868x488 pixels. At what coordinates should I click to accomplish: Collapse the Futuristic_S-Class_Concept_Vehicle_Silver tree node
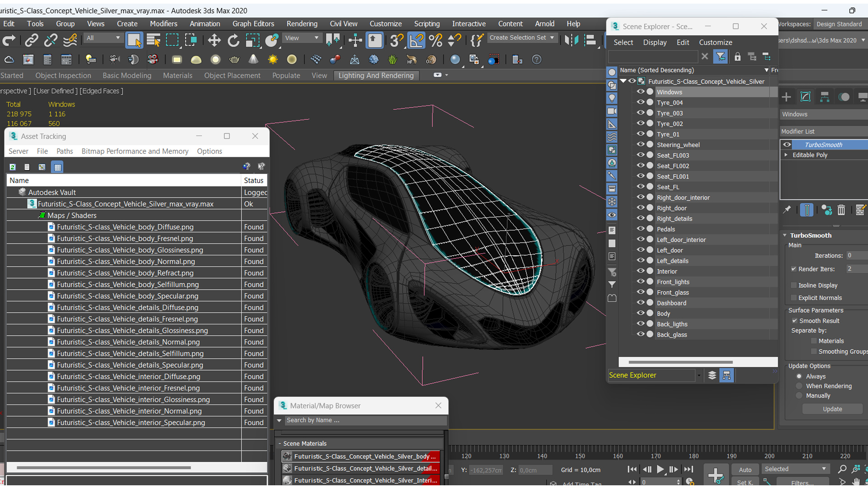(x=623, y=81)
